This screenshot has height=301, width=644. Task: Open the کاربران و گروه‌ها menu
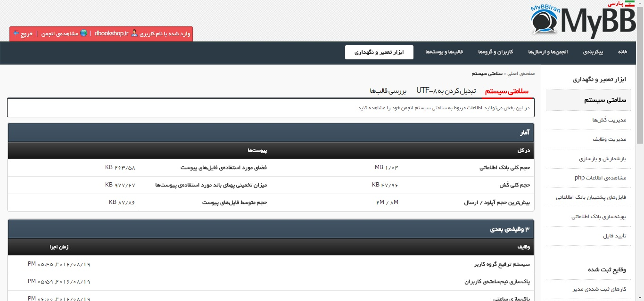point(495,52)
